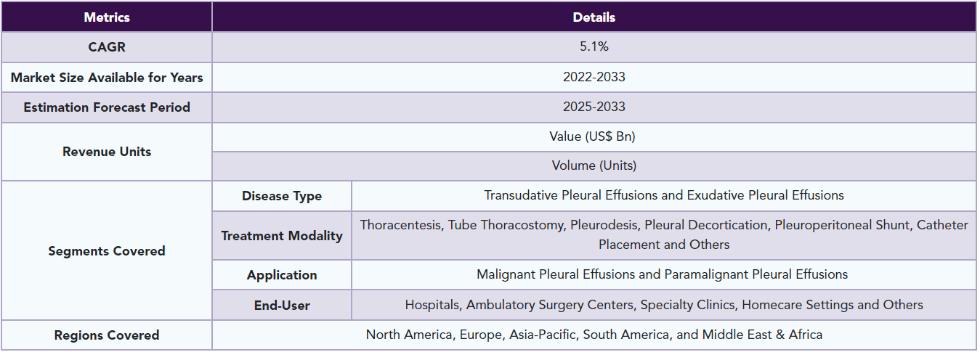Select the Application sub-label

coord(282,275)
